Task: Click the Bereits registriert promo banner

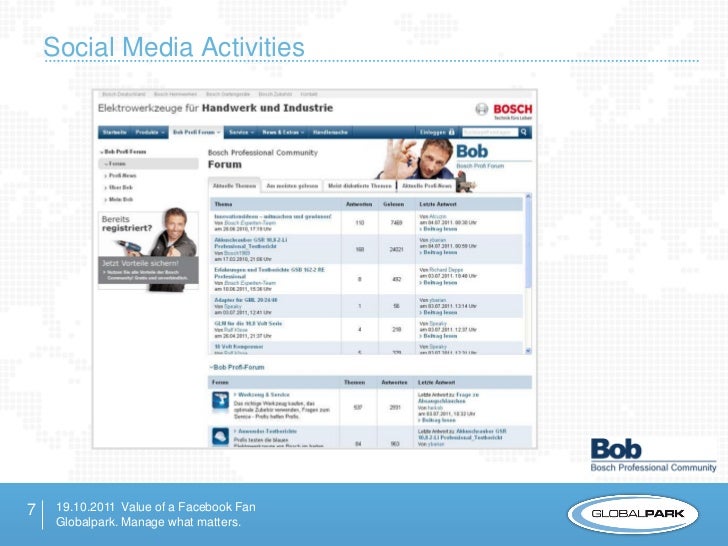Action: (x=148, y=250)
